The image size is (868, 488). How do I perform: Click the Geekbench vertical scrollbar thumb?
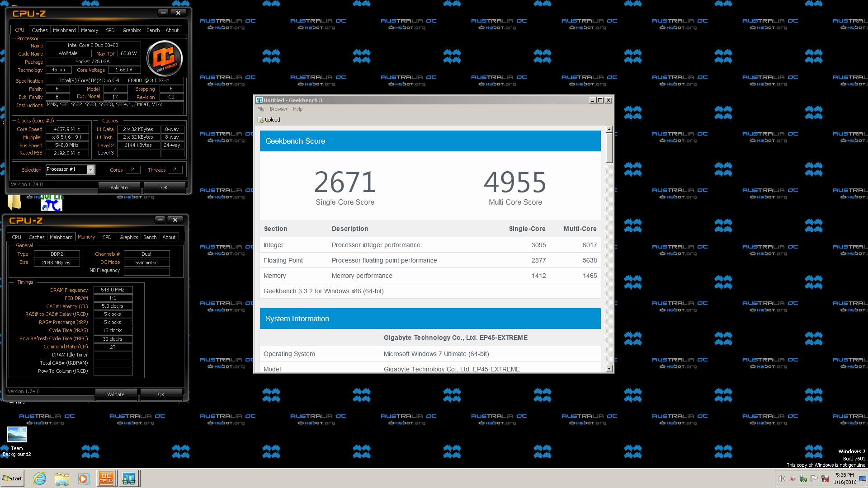pyautogui.click(x=609, y=148)
